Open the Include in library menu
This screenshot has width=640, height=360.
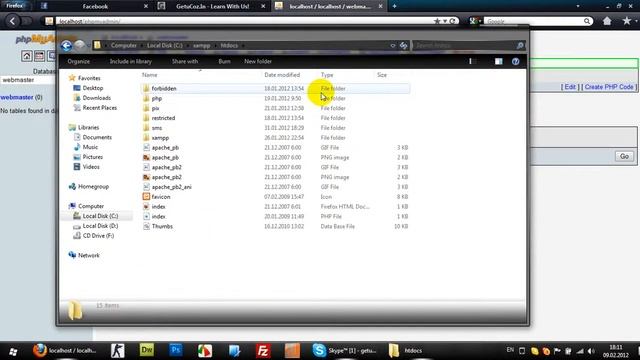(131, 61)
